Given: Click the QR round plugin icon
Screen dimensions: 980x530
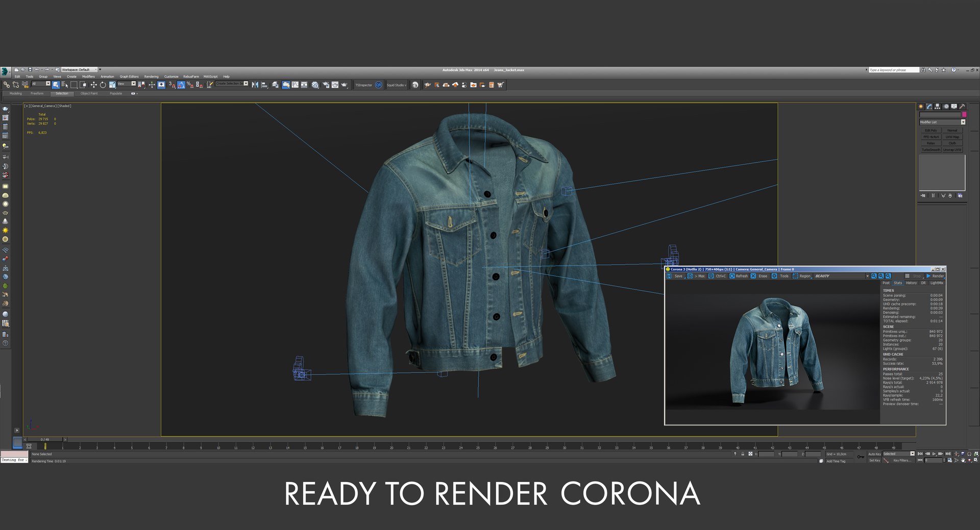Looking at the screenshot, I should click(378, 85).
